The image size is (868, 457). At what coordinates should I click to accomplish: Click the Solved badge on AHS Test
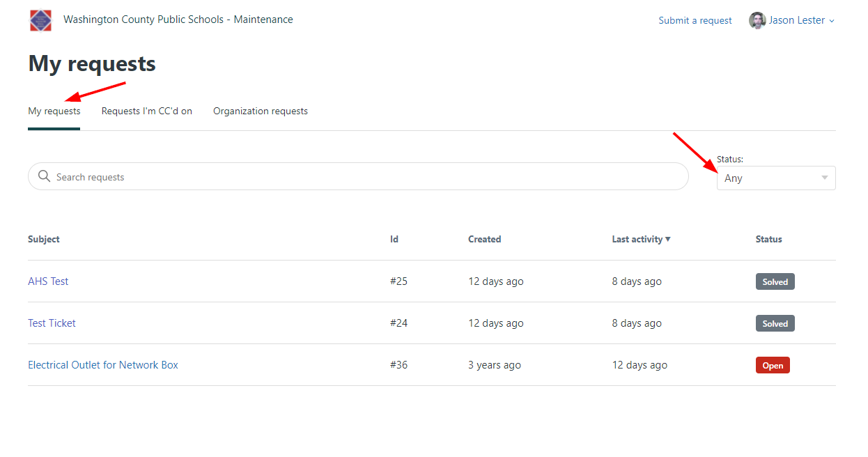(x=775, y=281)
